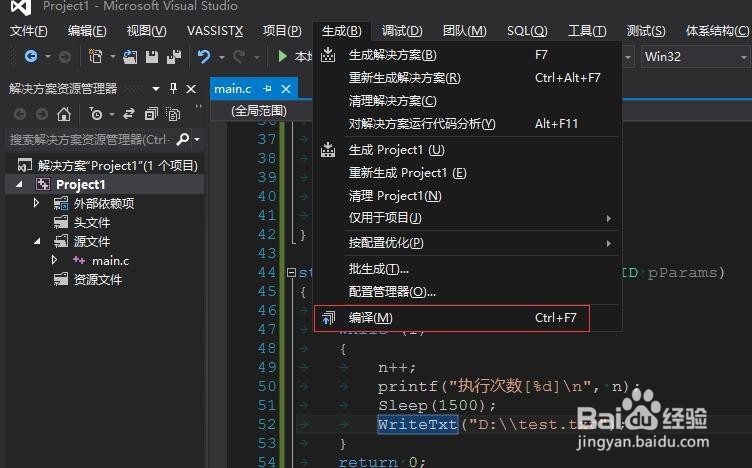Click the pending changes filter clock icon
Viewport: 752px width, 468px height.
[x=96, y=114]
